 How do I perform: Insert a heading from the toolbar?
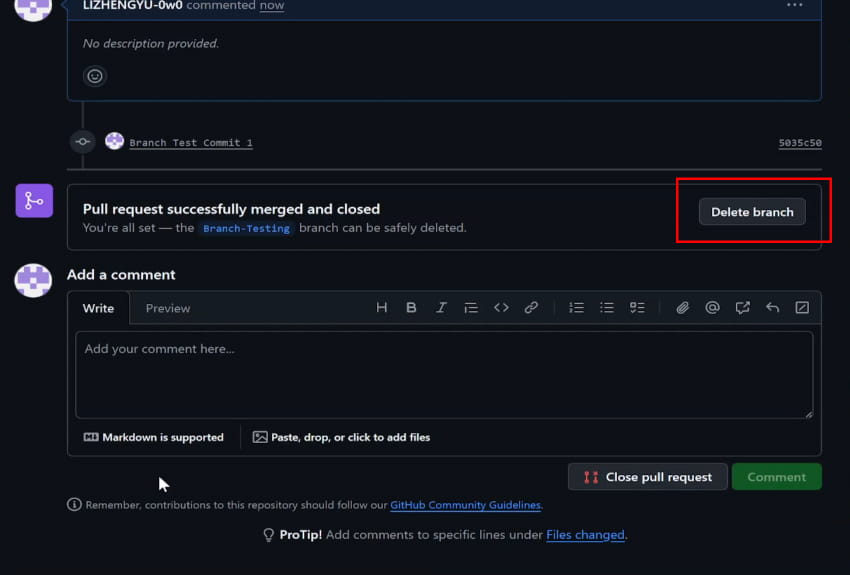click(382, 308)
